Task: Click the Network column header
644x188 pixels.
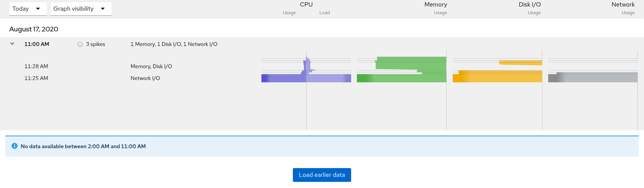Action: click(x=623, y=5)
